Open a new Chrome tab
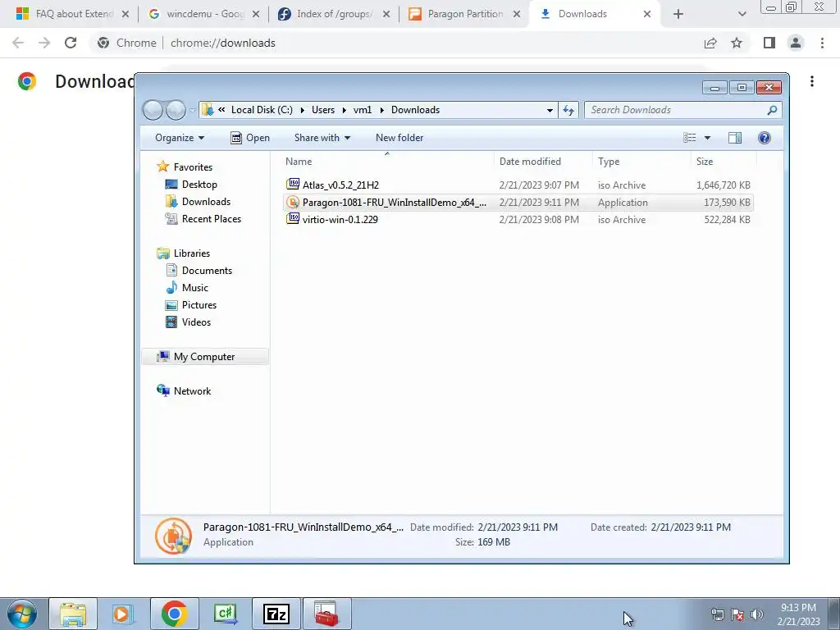The image size is (840, 630). coord(678,15)
